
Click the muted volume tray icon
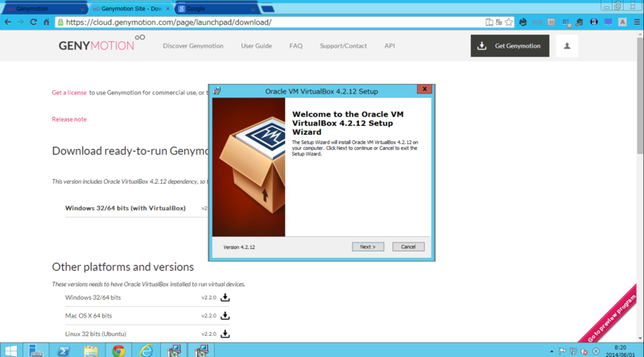(x=584, y=351)
